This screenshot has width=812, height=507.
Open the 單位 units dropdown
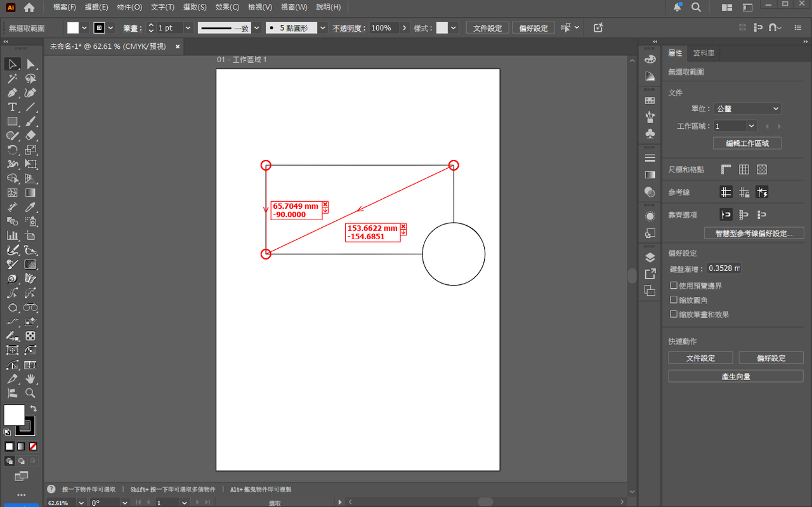click(747, 109)
